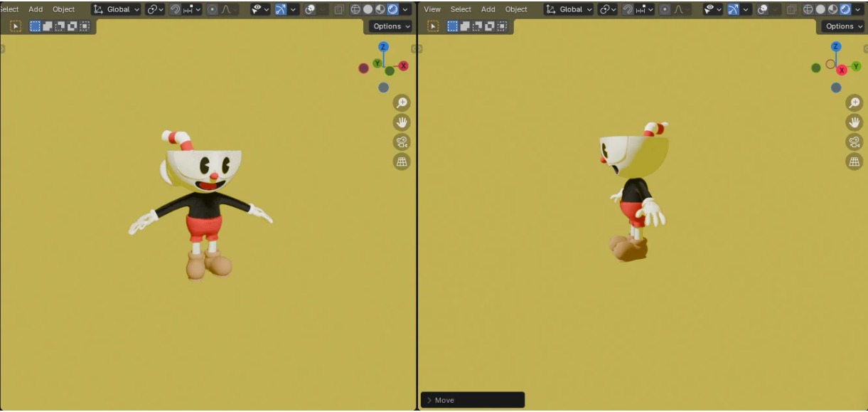Open shading options dropdown in left viewport

(405, 9)
